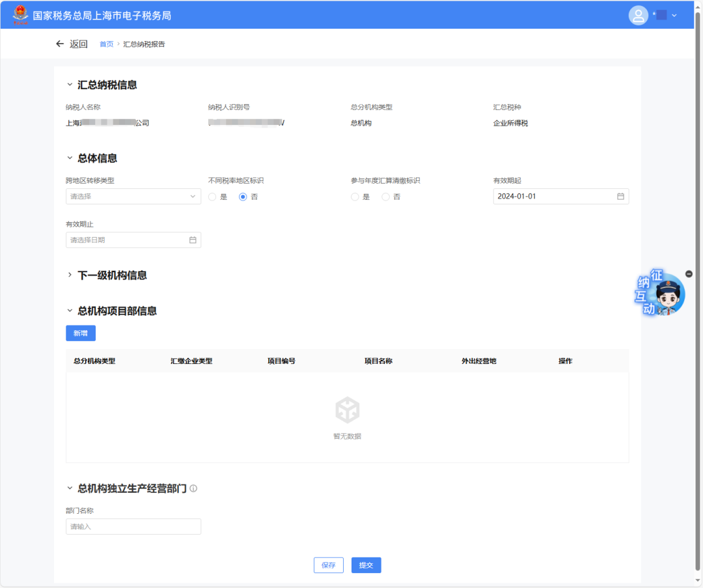
Task: Select 是 for 不同税率地区标识
Action: 212,196
